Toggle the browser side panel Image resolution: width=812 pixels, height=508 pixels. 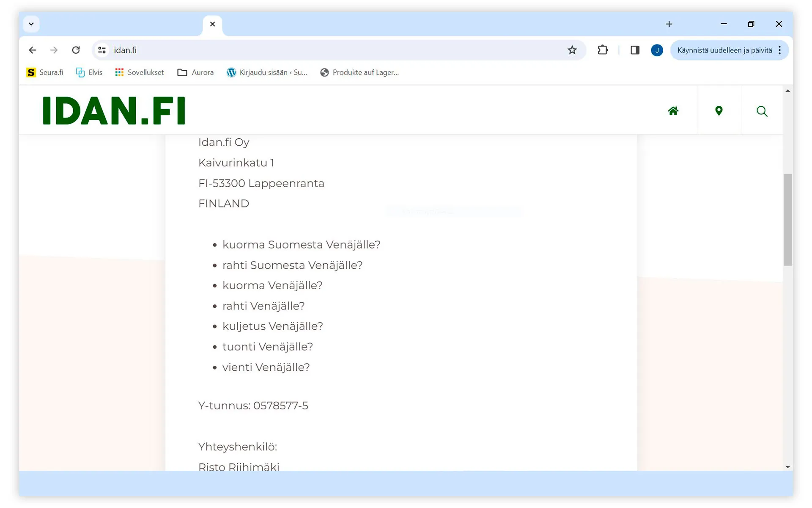pos(634,50)
